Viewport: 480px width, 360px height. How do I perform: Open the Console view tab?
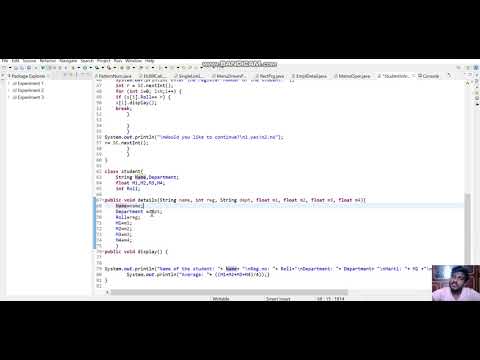429,76
